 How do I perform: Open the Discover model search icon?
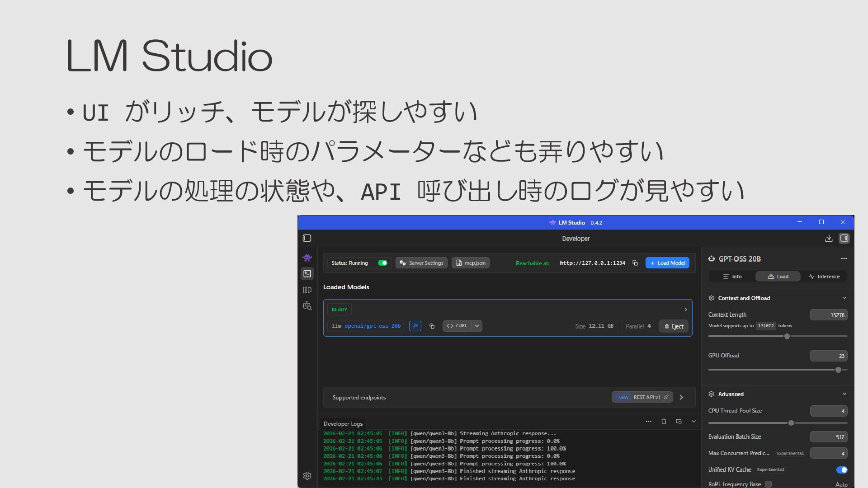point(307,306)
